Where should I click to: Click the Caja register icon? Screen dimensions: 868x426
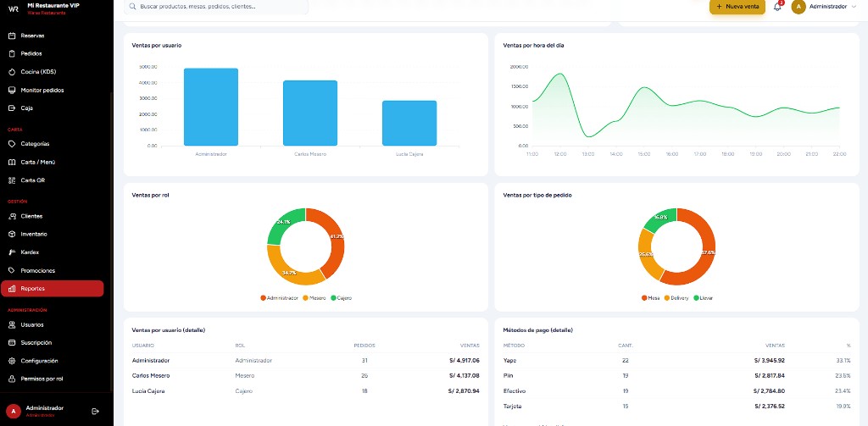(12, 108)
